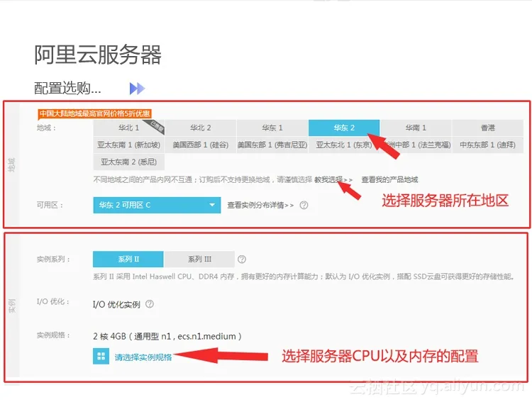Expand the 华东 2 可用区 C dropdown
Screen dimensions: 532x402
(x=157, y=205)
